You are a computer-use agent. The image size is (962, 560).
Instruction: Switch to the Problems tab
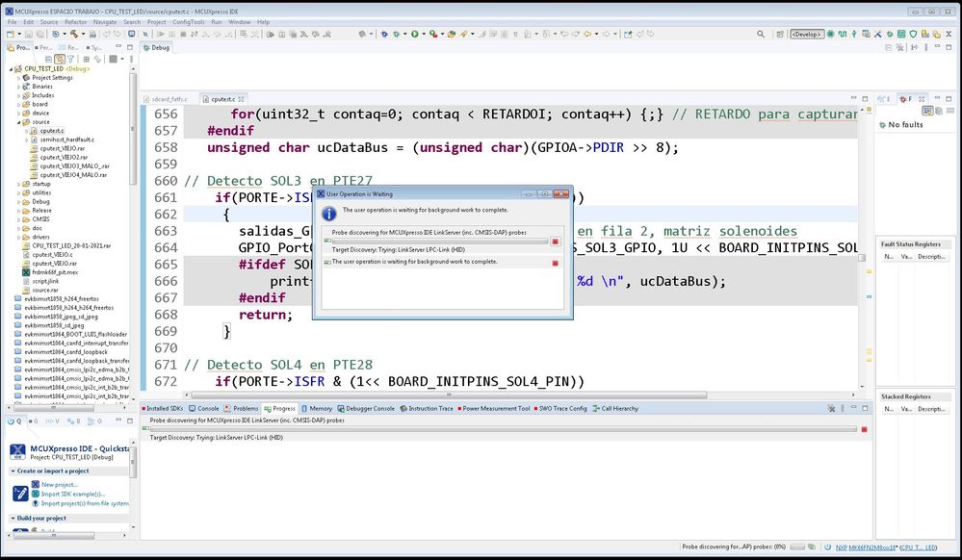click(x=242, y=408)
